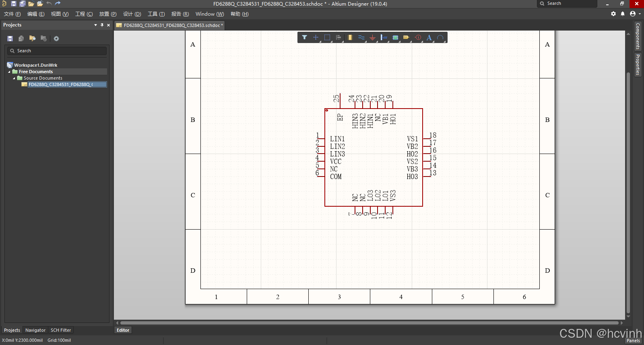The height and width of the screenshot is (345, 644).
Task: Open application settings gear at top right
Action: (613, 14)
